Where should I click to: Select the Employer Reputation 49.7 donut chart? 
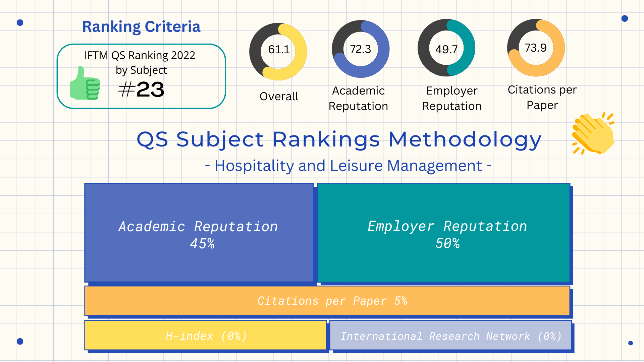click(446, 48)
